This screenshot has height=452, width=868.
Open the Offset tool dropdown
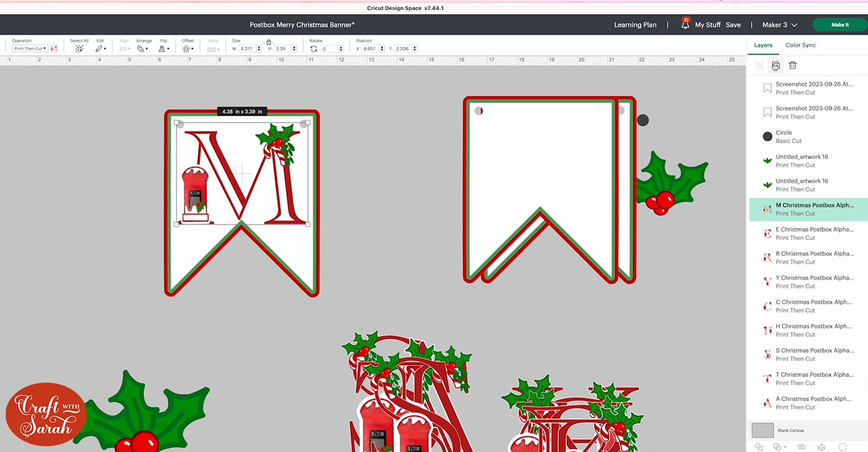pyautogui.click(x=187, y=49)
